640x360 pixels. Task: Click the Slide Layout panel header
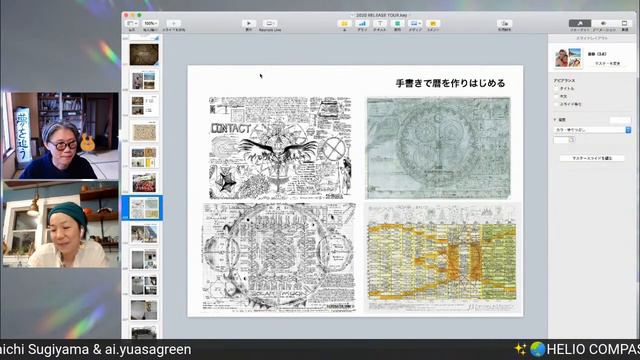592,38
